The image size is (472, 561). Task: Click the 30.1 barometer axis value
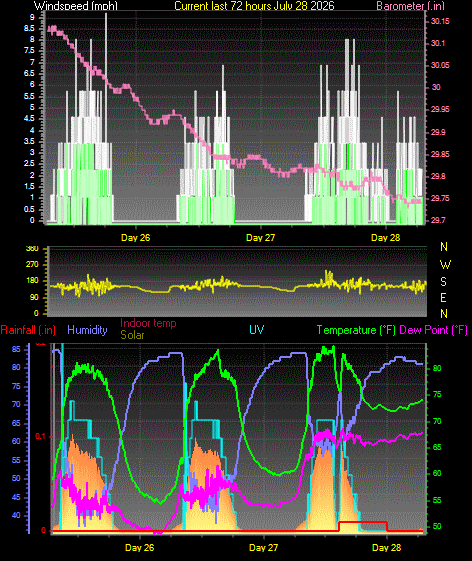pyautogui.click(x=438, y=43)
